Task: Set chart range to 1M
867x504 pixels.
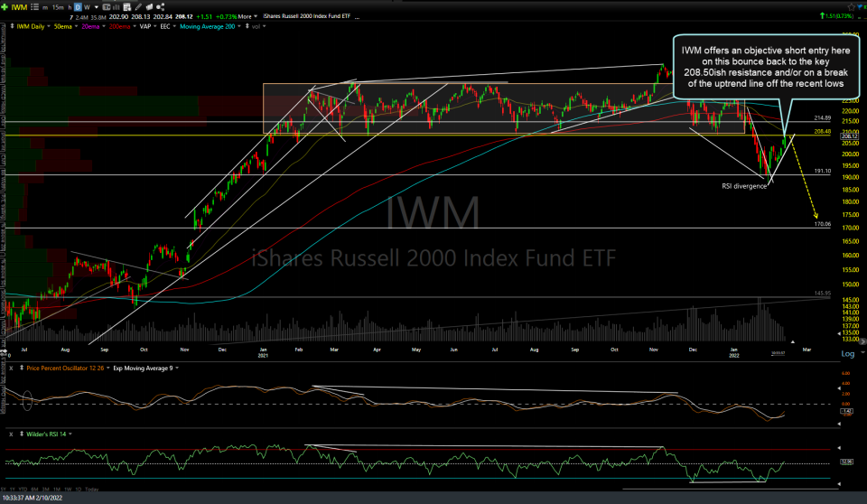Action: point(56,489)
